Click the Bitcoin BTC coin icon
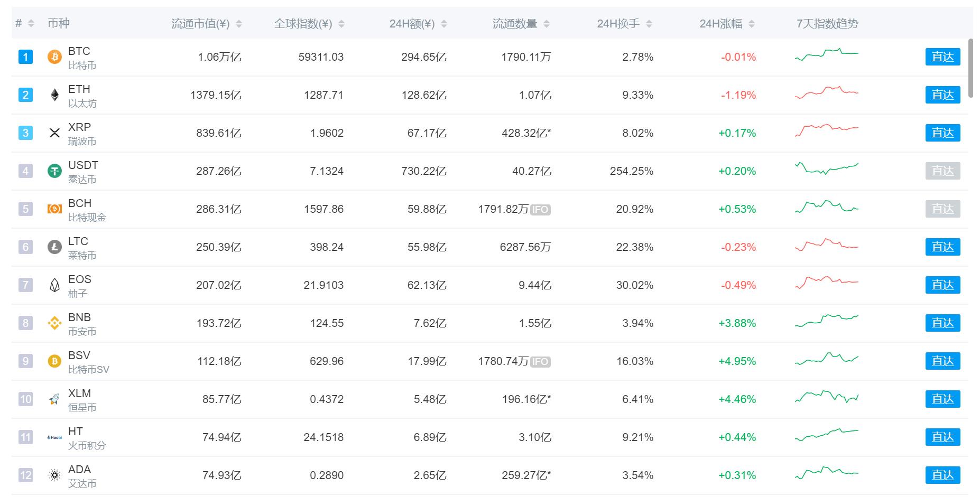980x497 pixels. [54, 57]
